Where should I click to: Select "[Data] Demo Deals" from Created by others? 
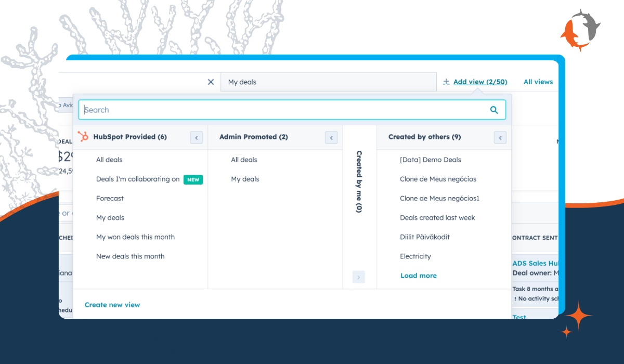tap(431, 160)
